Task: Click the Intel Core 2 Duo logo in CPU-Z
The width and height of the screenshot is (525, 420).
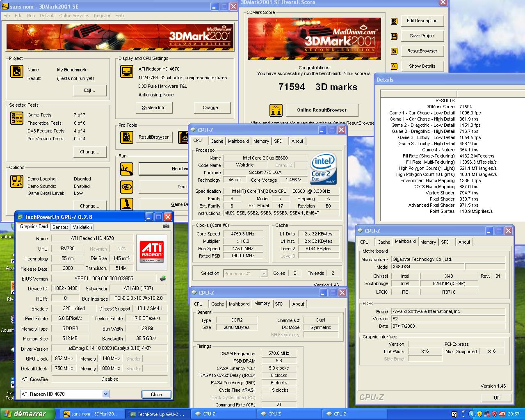Action: coord(324,169)
